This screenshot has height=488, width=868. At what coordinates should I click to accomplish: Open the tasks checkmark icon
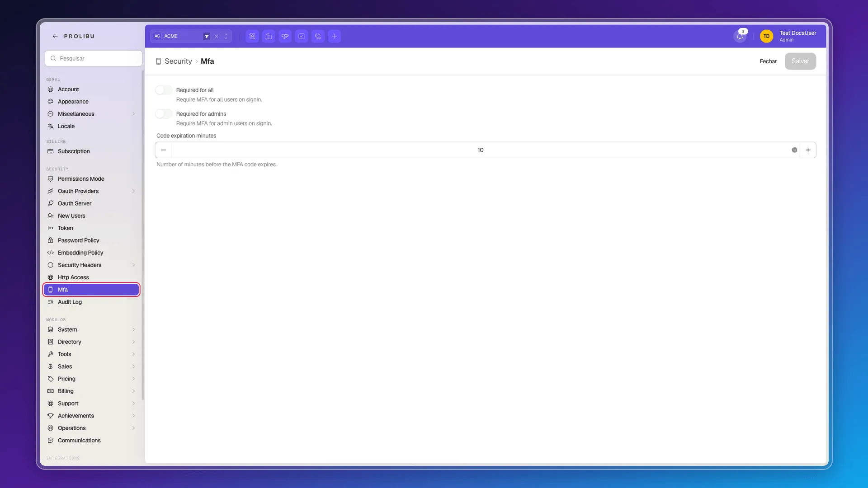[302, 36]
